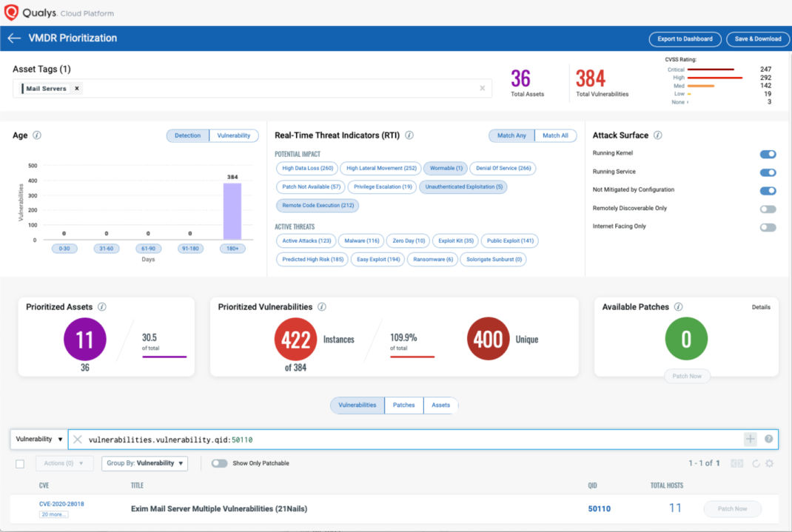The height and width of the screenshot is (532, 792).
Task: Open the Available Patches info icon
Action: click(x=678, y=307)
